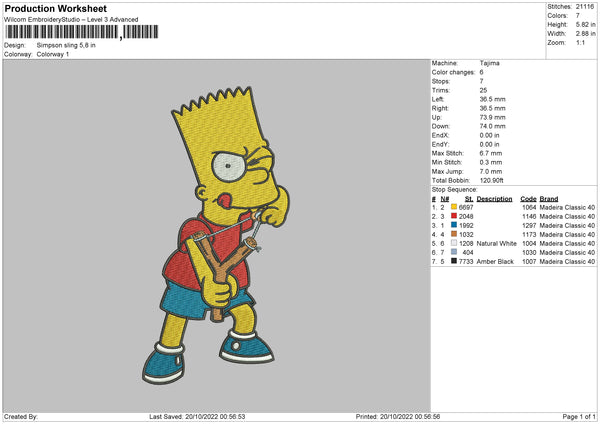Click the 'Production Worksheet' title
Image resolution: width=600 pixels, height=424 pixels.
click(55, 8)
